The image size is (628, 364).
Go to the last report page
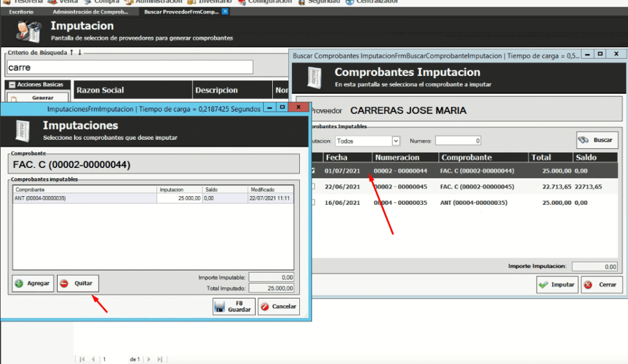(x=160, y=359)
